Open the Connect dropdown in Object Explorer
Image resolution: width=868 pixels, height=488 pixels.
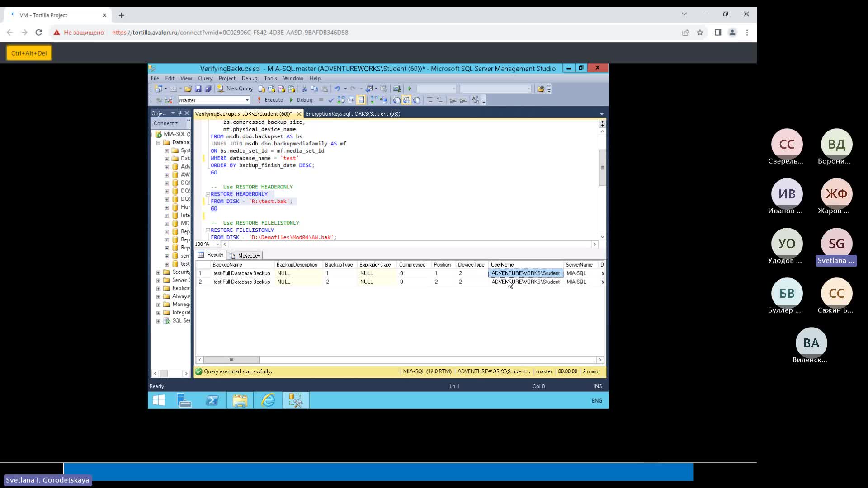(x=165, y=123)
